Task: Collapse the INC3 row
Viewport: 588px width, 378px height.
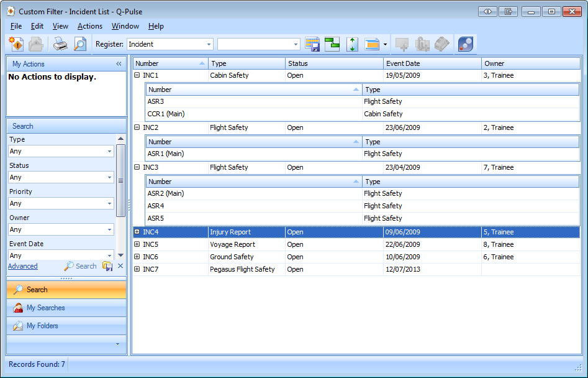Action: click(137, 167)
